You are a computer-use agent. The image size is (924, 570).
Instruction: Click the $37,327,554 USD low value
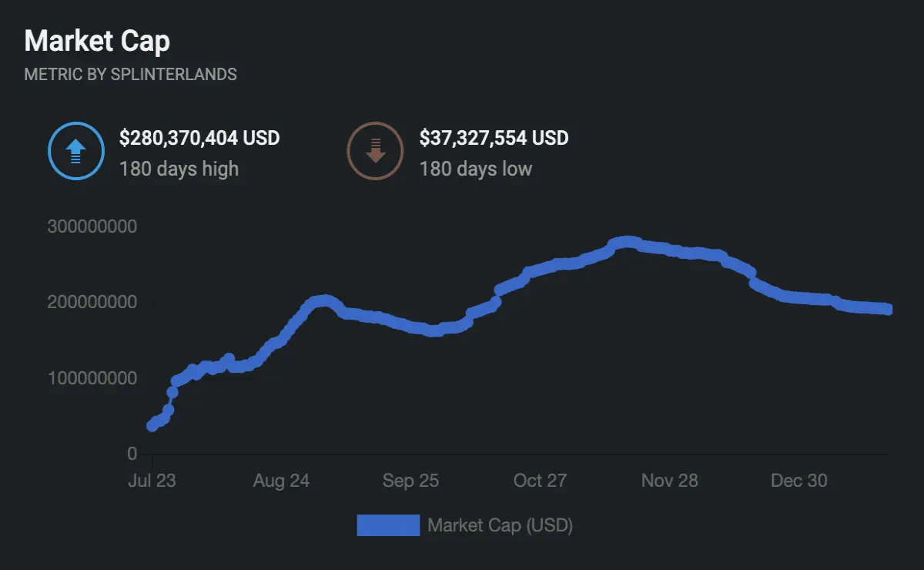click(494, 139)
